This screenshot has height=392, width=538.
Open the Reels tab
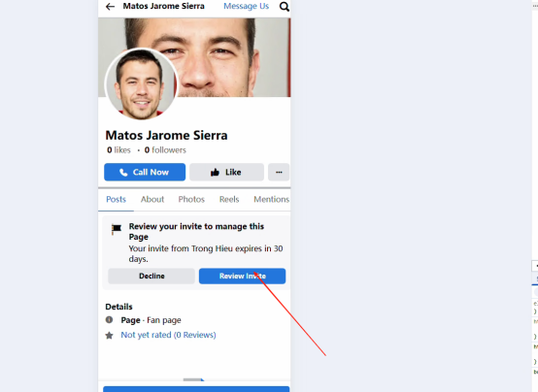229,199
